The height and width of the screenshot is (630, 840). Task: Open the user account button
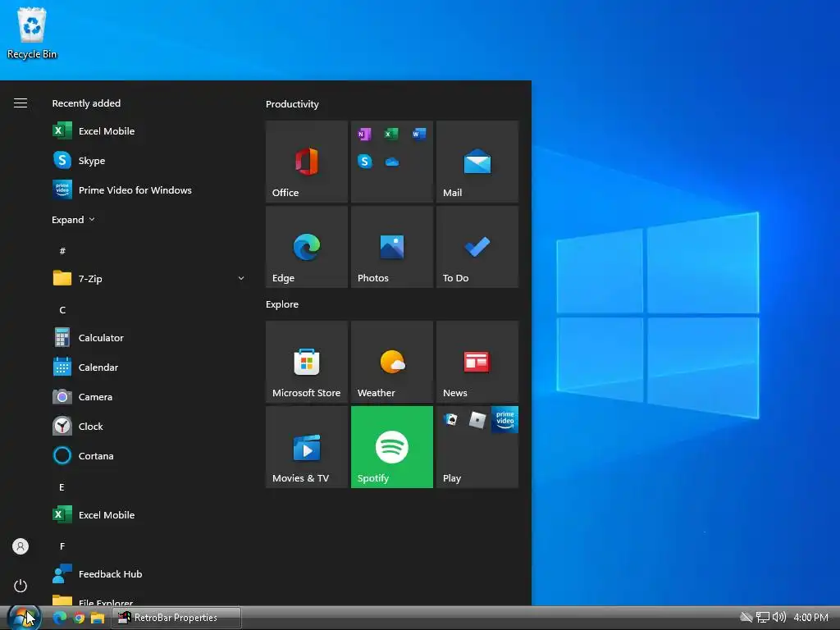21,546
